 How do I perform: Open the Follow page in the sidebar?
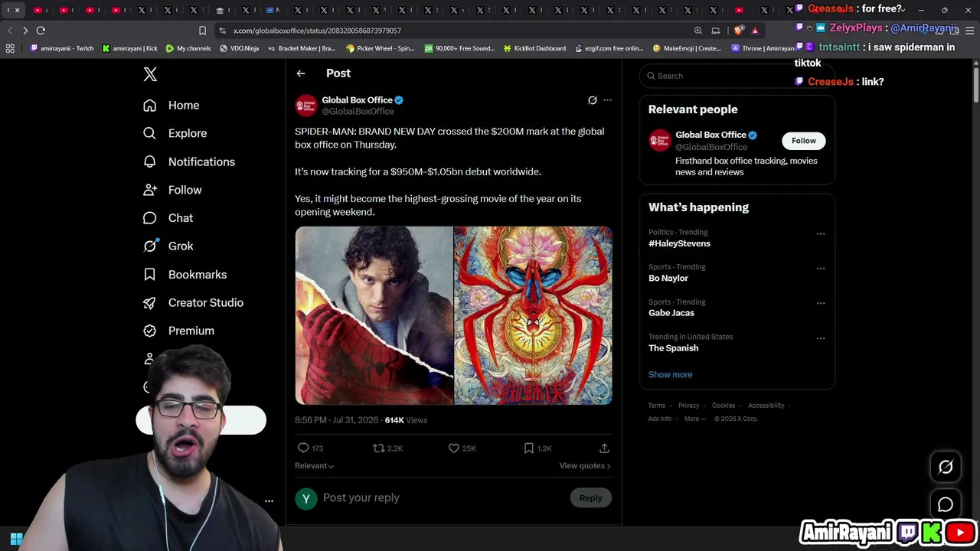click(173, 190)
